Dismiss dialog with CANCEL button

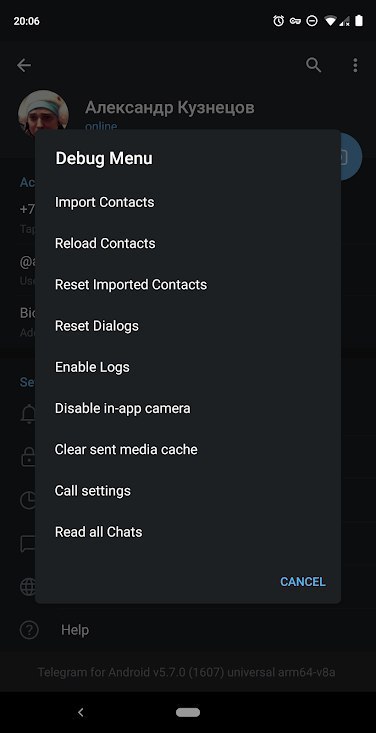303,582
